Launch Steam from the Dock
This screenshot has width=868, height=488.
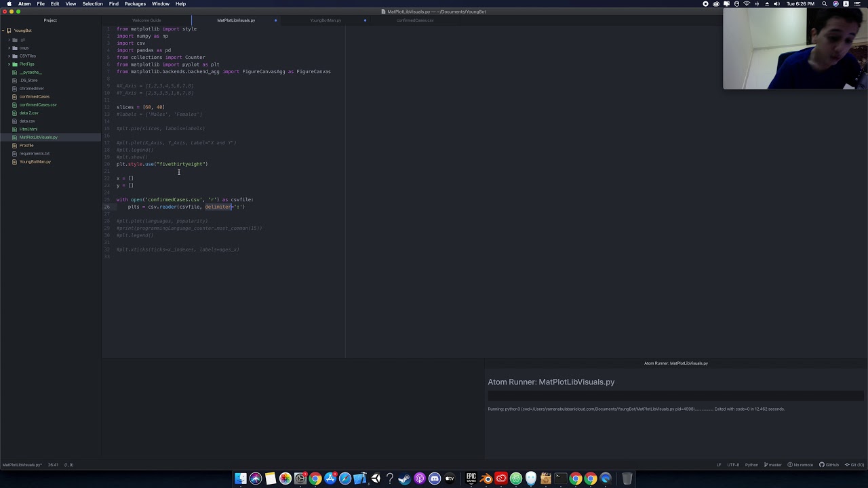pyautogui.click(x=405, y=479)
